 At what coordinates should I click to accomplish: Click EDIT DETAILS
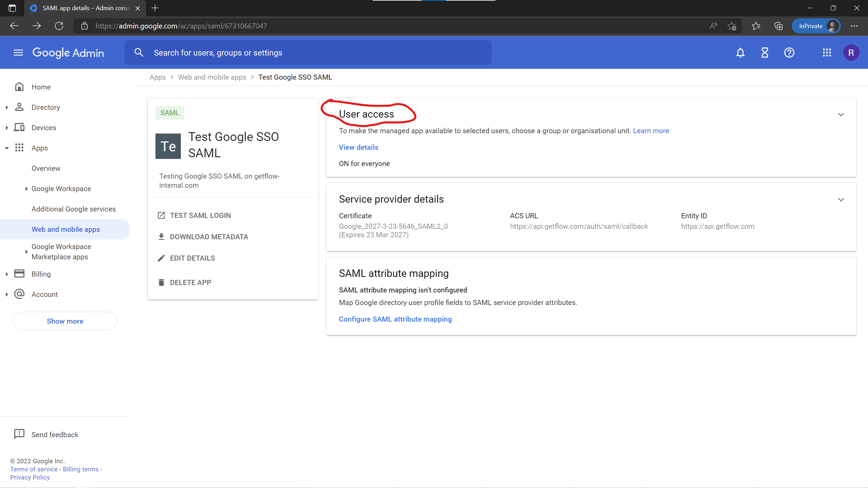186,258
